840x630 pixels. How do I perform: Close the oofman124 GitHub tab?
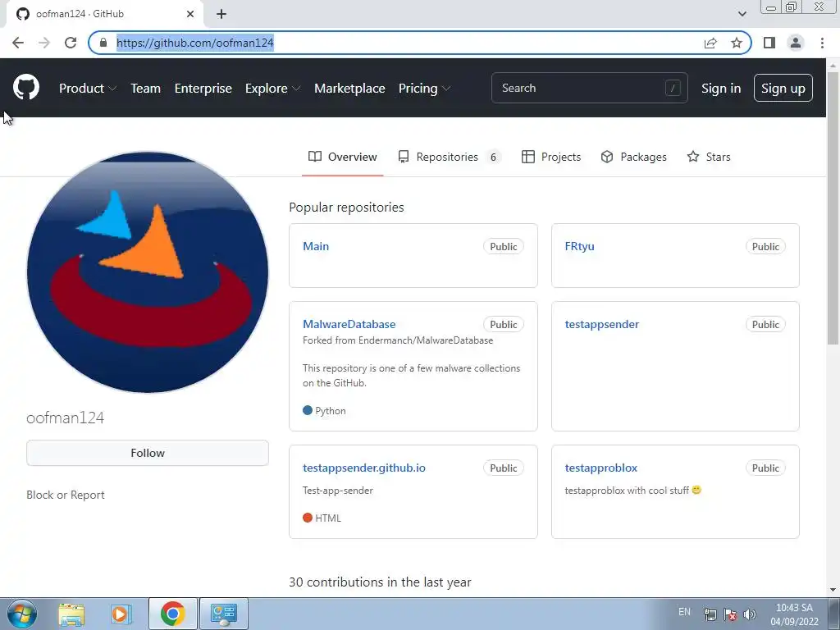coord(190,14)
